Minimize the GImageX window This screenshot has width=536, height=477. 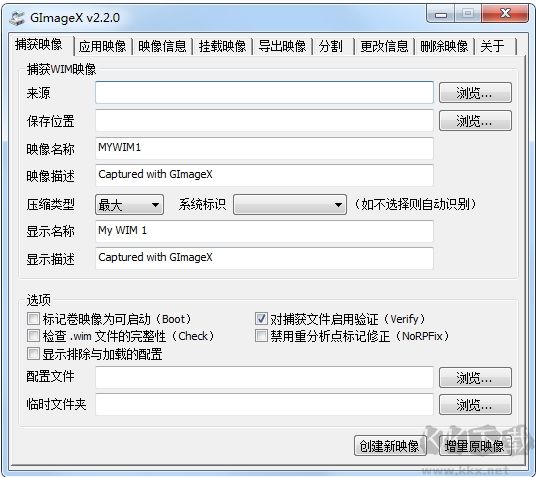tap(441, 14)
